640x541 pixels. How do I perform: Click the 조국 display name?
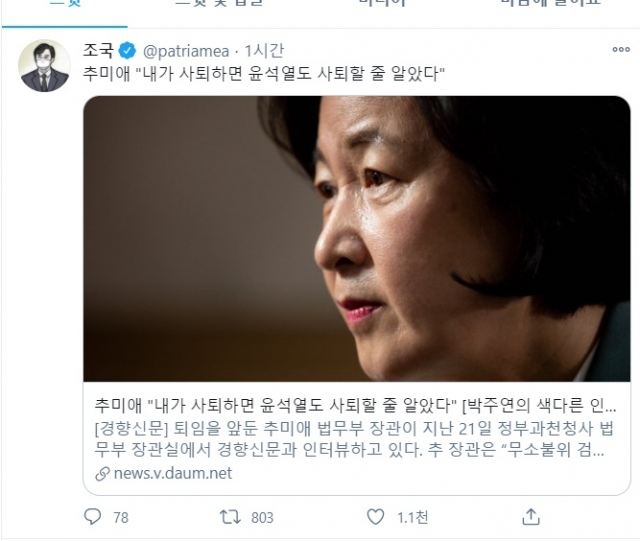point(98,50)
